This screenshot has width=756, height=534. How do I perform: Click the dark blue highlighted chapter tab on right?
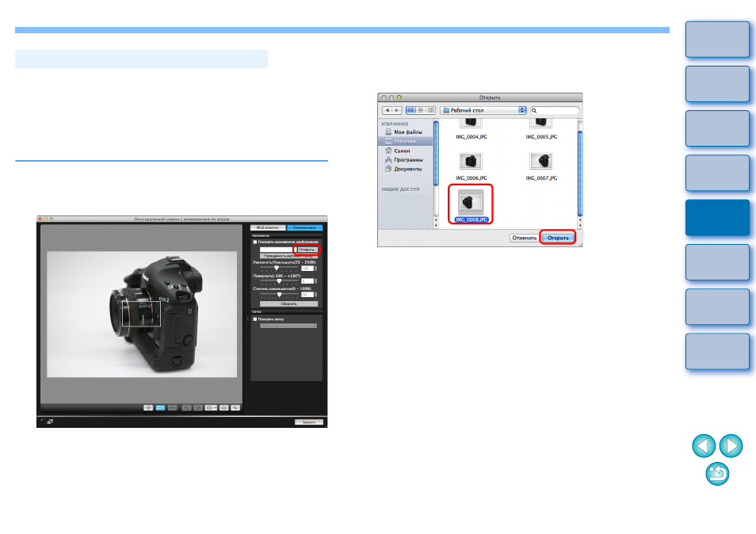tap(717, 218)
